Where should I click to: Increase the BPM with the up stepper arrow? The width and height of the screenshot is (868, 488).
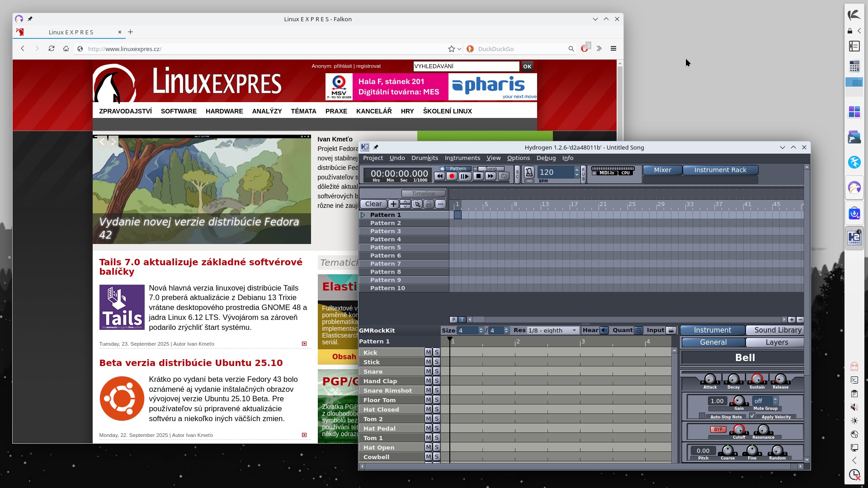(x=576, y=169)
